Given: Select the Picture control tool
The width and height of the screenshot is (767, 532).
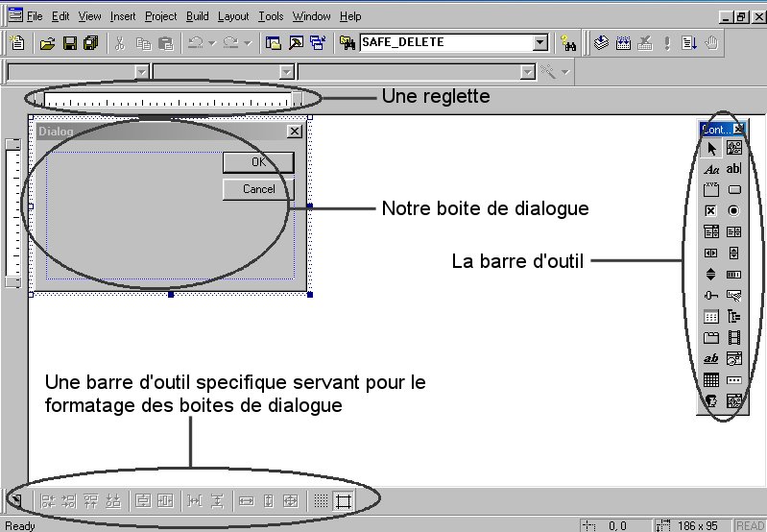Looking at the screenshot, I should coord(733,148).
